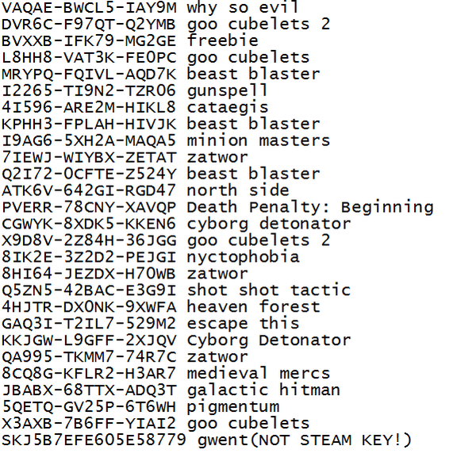Image resolution: width=476 pixels, height=465 pixels.
Task: Click the 'gwent(NOT STEAM KEY!)' text
Action: [305, 440]
